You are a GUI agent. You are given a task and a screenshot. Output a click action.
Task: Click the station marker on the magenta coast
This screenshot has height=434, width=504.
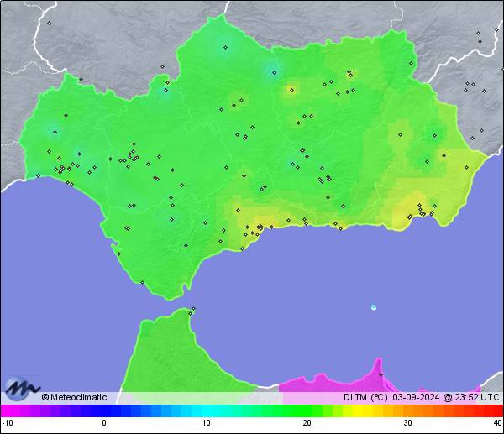point(381,374)
